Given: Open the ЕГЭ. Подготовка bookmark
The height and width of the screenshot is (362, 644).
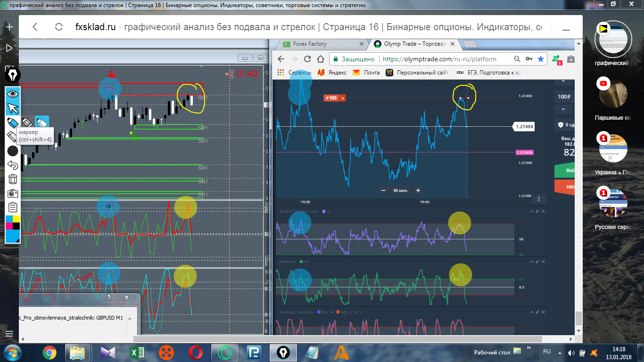Looking at the screenshot, I should 488,73.
